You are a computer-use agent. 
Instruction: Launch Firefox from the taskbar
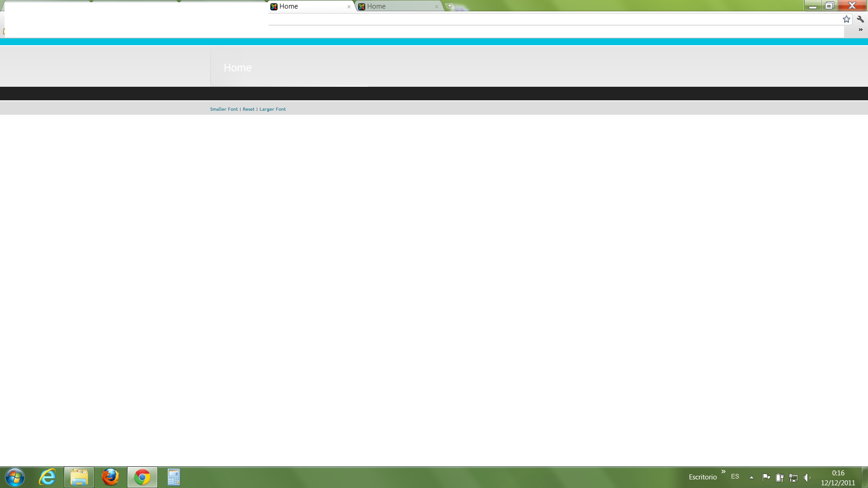point(111,477)
